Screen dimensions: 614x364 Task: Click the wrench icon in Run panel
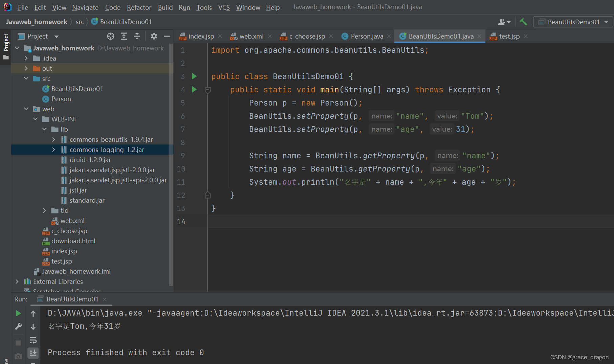[18, 326]
